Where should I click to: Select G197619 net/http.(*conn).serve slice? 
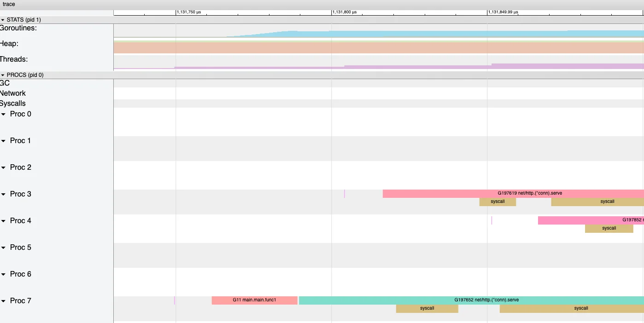pos(513,193)
